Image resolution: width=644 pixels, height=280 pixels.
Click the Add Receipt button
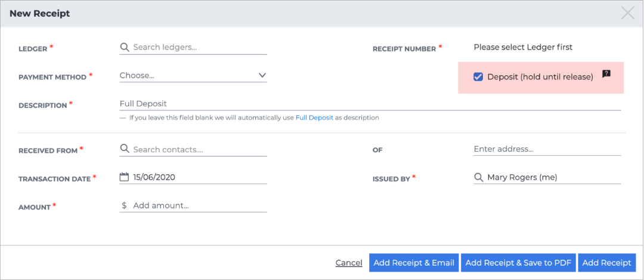[x=606, y=263]
